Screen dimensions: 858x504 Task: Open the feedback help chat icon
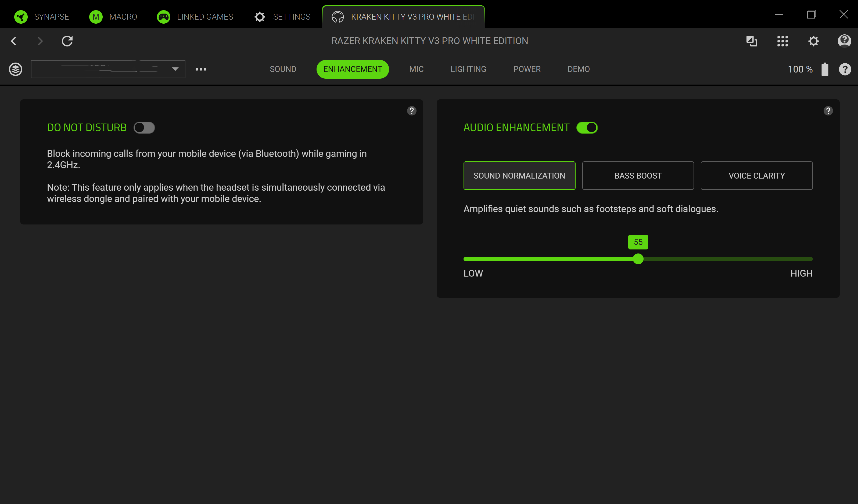coord(844,41)
